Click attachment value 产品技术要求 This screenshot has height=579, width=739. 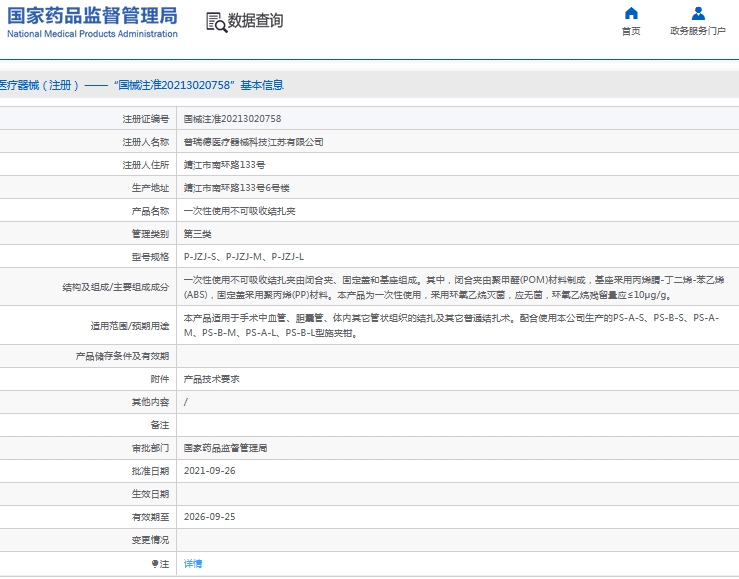(212, 379)
